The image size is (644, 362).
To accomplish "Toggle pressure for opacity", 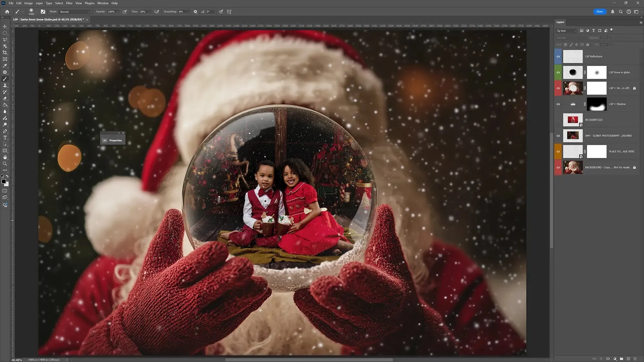I will pyautogui.click(x=125, y=12).
